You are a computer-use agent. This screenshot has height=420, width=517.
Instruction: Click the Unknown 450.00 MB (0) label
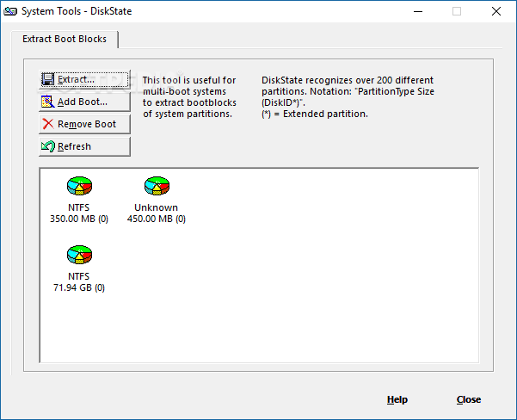point(157,213)
